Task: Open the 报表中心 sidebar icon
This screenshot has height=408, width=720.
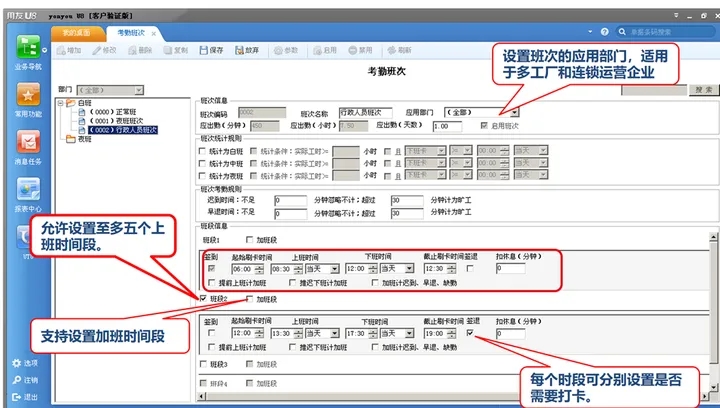Action: tap(28, 189)
